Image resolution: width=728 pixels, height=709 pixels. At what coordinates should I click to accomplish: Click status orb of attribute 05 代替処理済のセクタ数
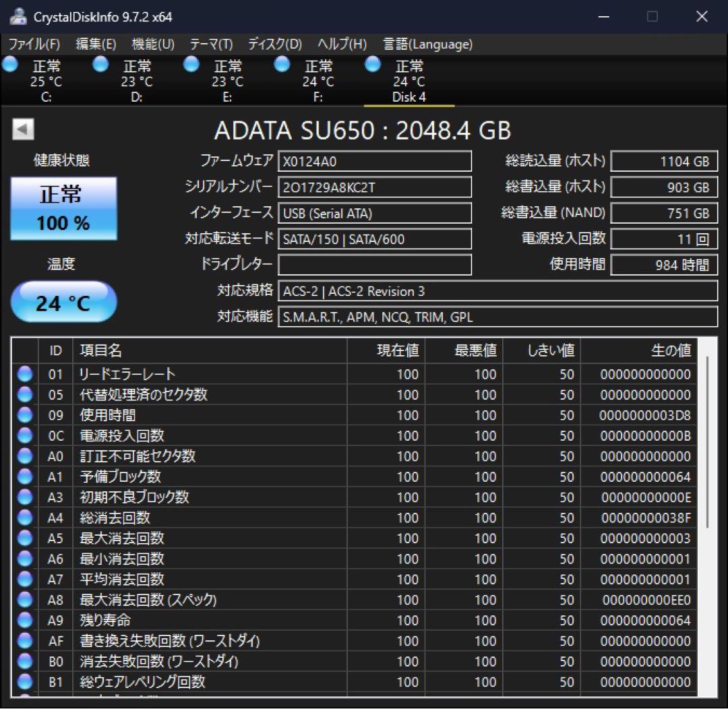(25, 394)
